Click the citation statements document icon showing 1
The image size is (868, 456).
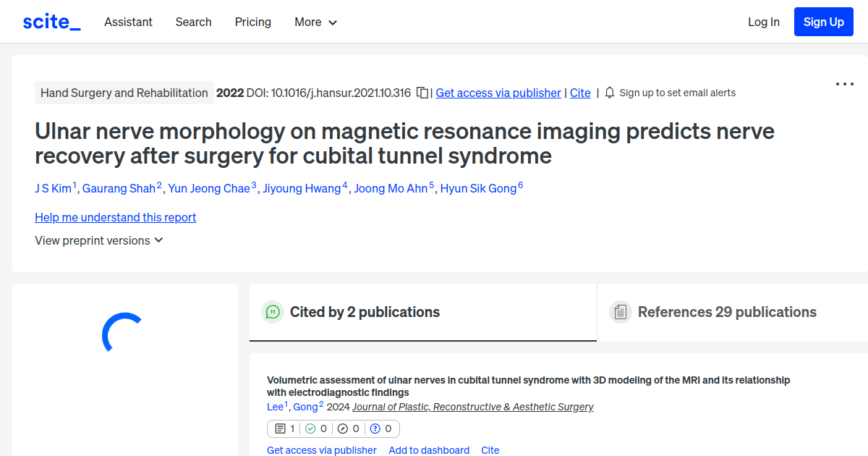[281, 428]
